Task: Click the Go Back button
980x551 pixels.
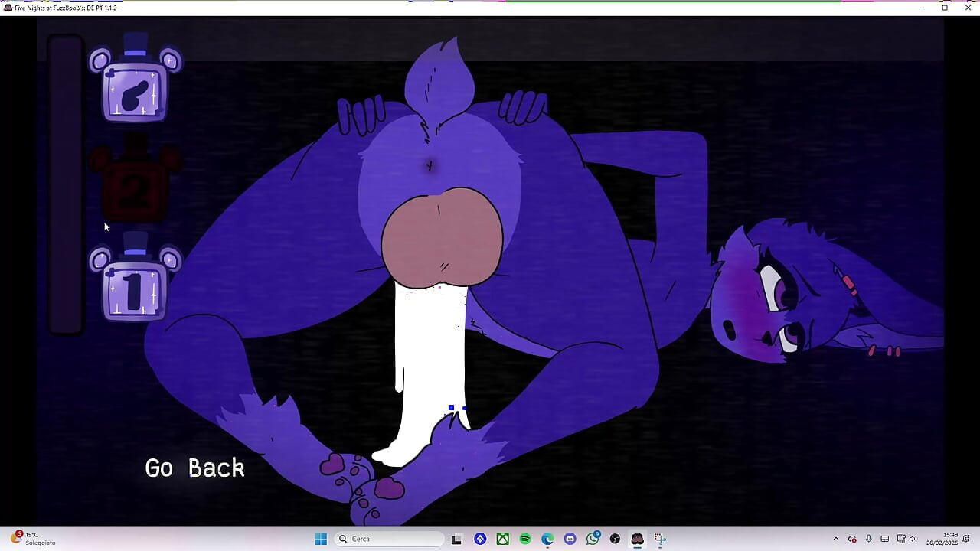Action: click(194, 468)
